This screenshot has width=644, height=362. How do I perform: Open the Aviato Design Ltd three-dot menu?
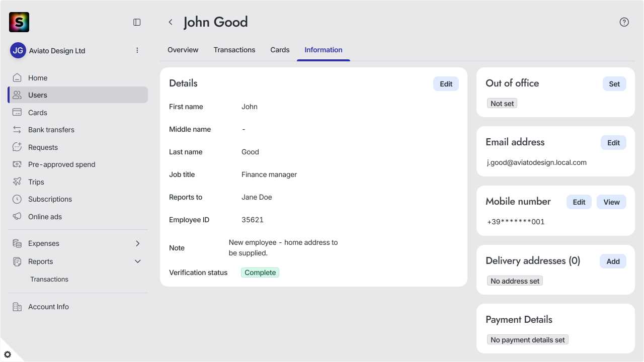[x=137, y=50]
